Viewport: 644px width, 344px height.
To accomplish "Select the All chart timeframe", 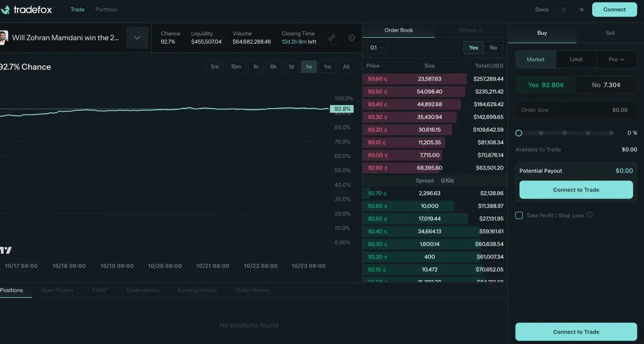I will click(x=346, y=66).
